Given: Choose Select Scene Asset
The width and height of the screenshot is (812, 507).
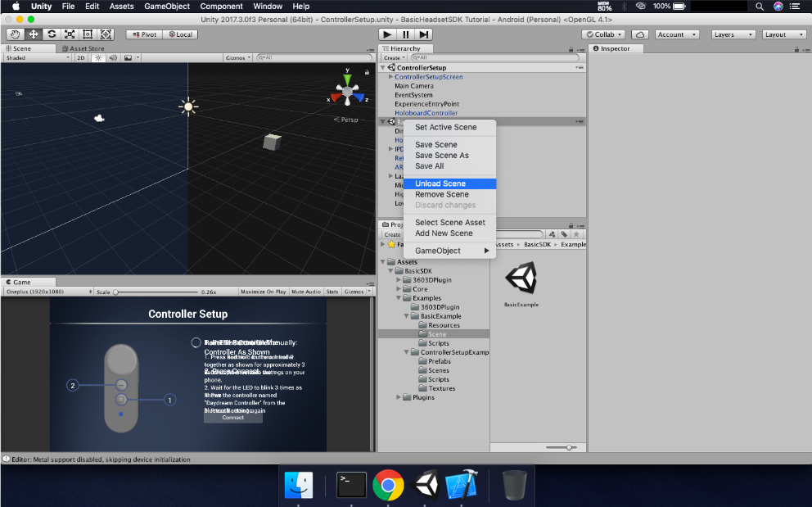Looking at the screenshot, I should [449, 222].
